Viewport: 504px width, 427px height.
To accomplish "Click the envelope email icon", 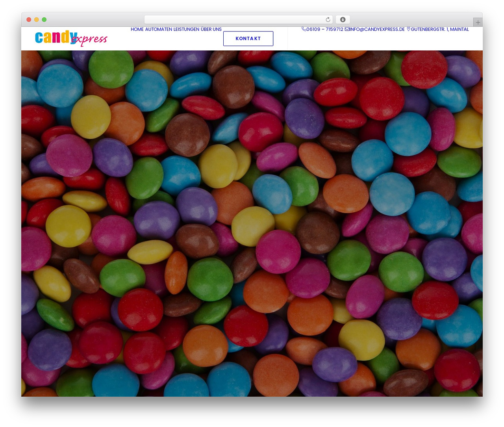I will 347,29.
